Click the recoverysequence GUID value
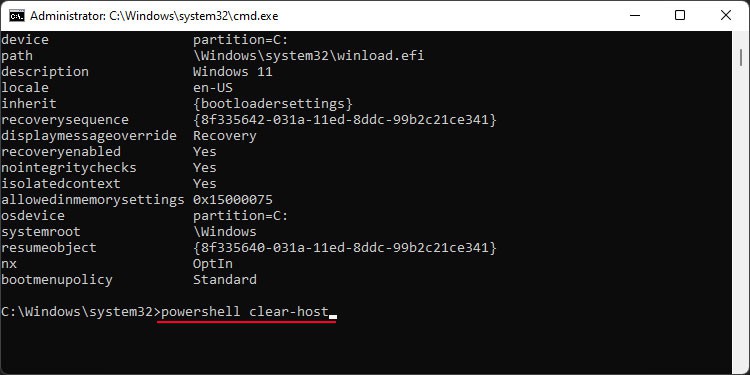The height and width of the screenshot is (375, 750). click(345, 120)
